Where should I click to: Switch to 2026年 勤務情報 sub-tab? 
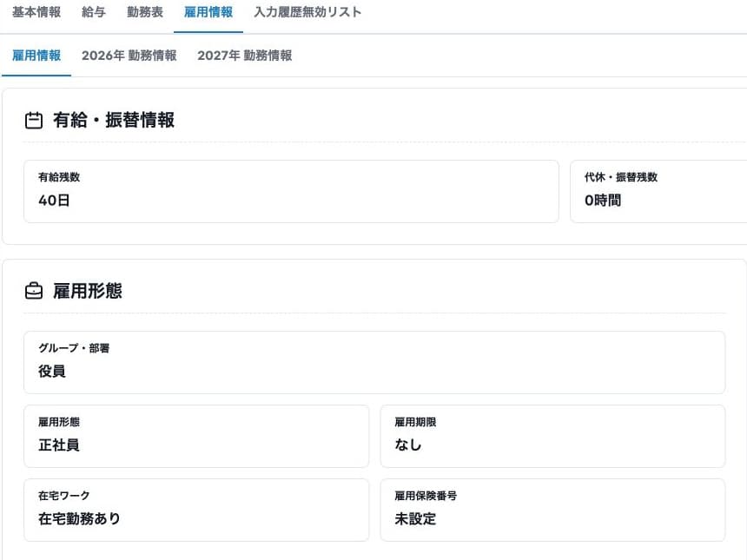coord(129,56)
